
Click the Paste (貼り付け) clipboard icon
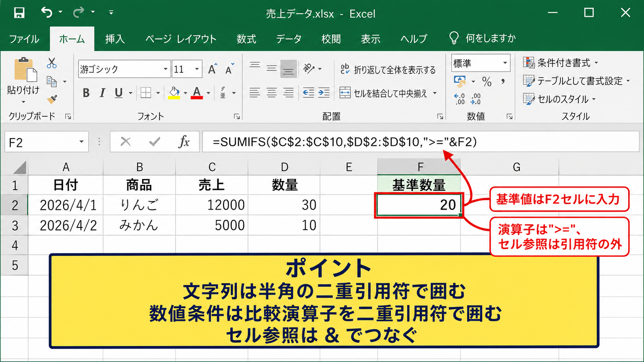click(25, 70)
